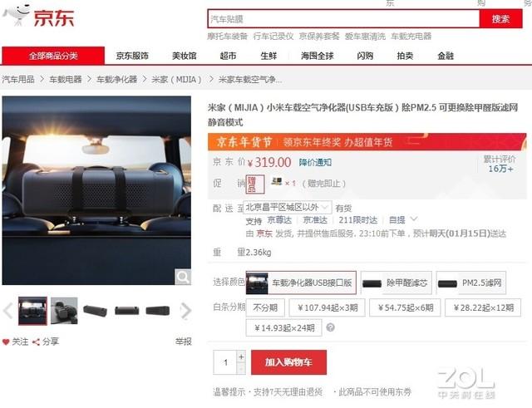This screenshot has height=408, width=532.
Task: Go to the 京东服饰 tab
Action: click(x=132, y=56)
